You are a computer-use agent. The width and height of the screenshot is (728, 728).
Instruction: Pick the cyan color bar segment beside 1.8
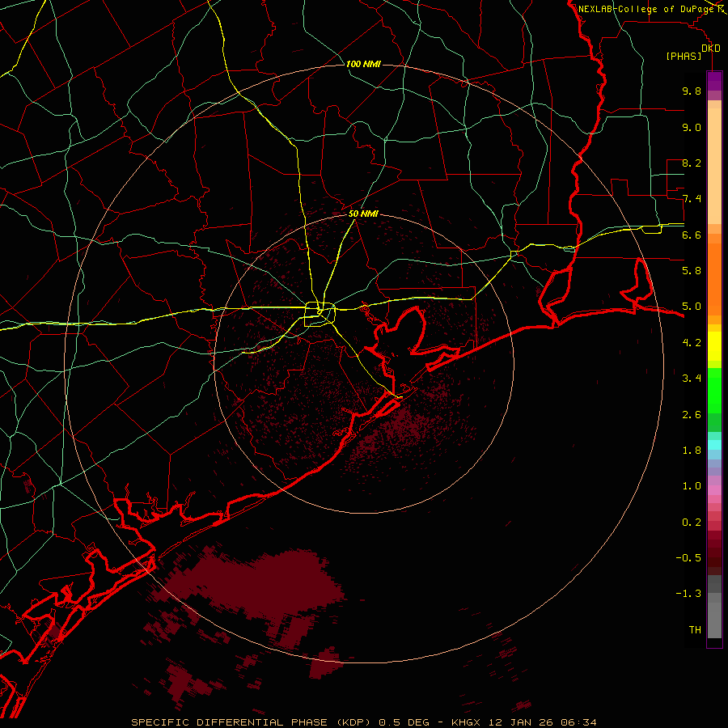(x=714, y=445)
